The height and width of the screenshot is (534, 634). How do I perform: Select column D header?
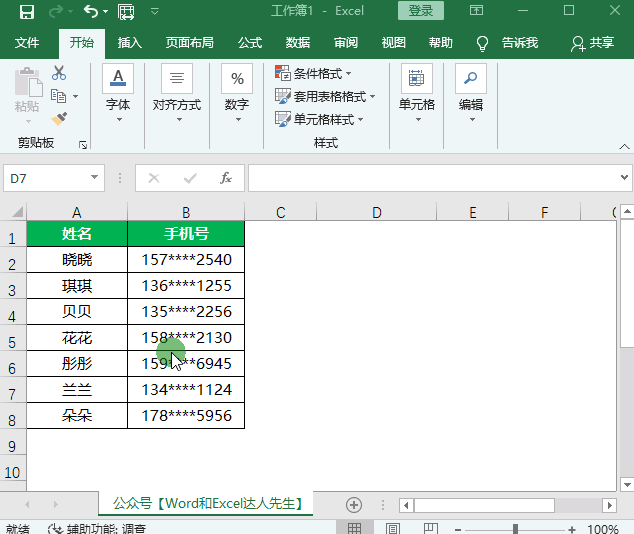click(376, 212)
